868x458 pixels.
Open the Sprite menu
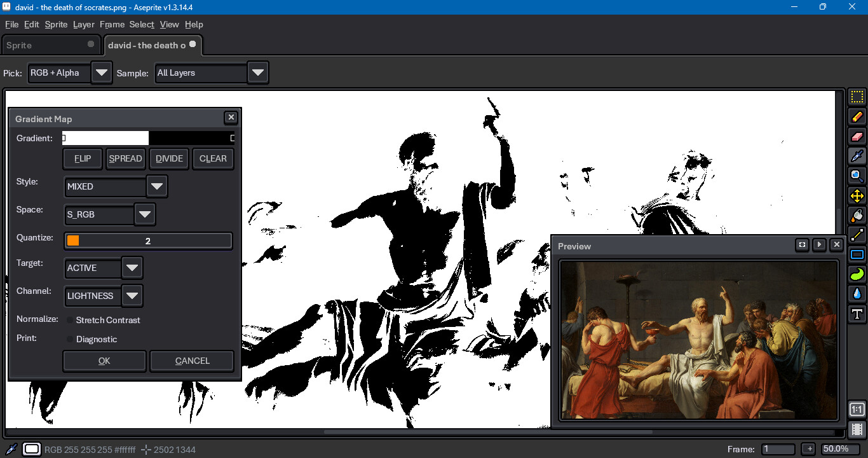56,24
